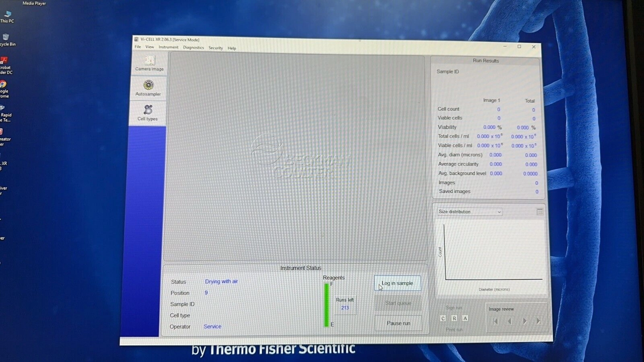Viewport: 644px width, 362px height.
Task: Jump to last image in Image review
Action: pyautogui.click(x=539, y=321)
